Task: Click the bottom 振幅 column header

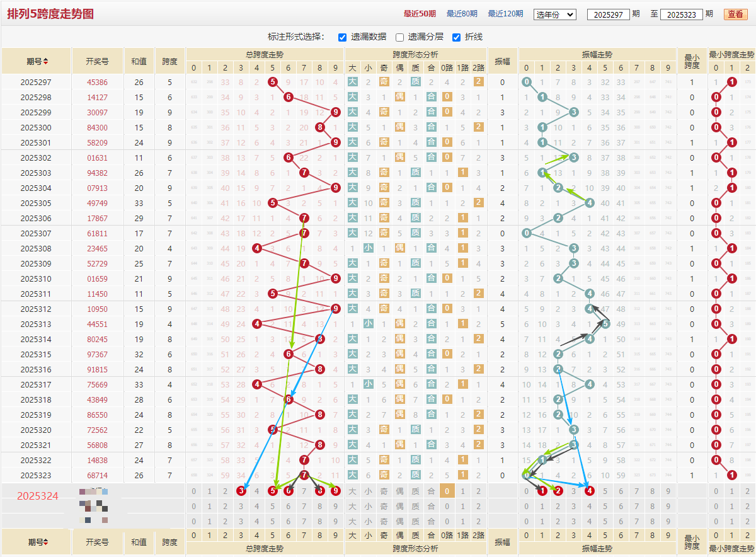Action: pyautogui.click(x=502, y=542)
